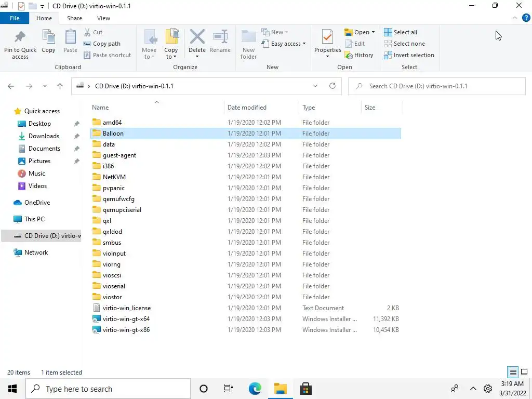Switch to large icons view in status bar

(x=524, y=372)
